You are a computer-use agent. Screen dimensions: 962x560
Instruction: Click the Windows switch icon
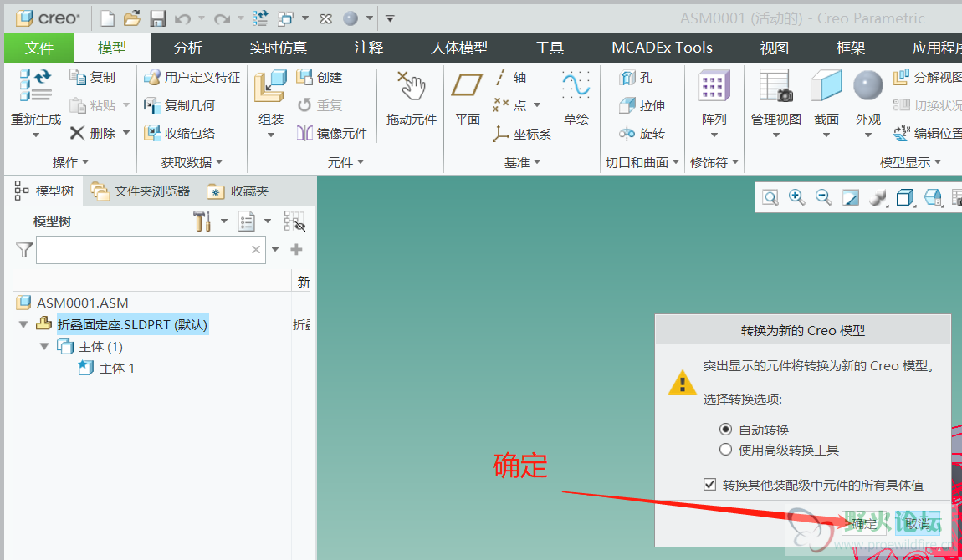[x=286, y=19]
